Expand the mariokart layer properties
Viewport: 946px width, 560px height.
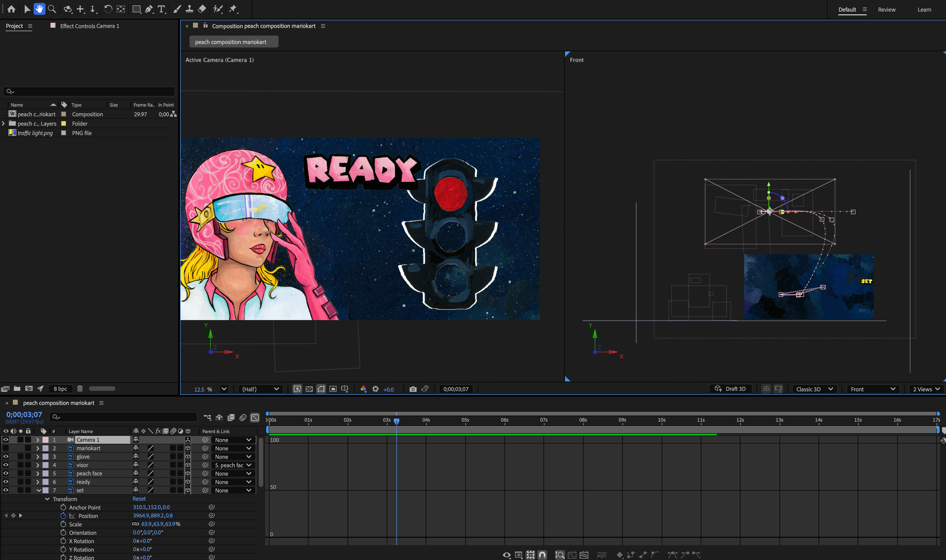(x=37, y=448)
